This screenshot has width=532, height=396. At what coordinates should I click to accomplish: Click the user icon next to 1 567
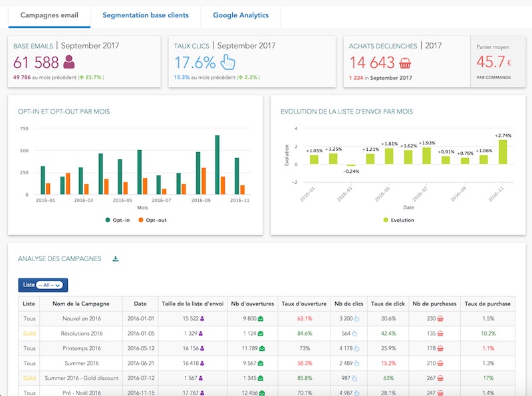pos(201,378)
